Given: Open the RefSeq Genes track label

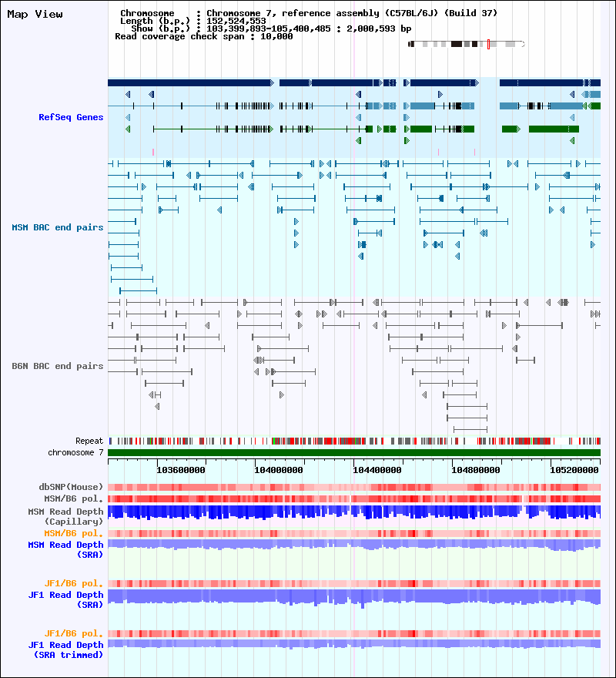Looking at the screenshot, I should click(71, 117).
